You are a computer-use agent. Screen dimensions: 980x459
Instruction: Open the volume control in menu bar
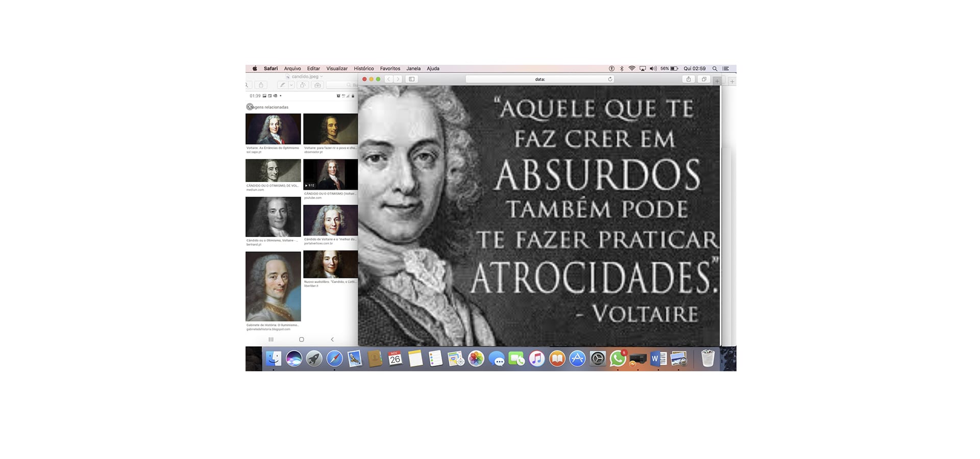point(653,68)
